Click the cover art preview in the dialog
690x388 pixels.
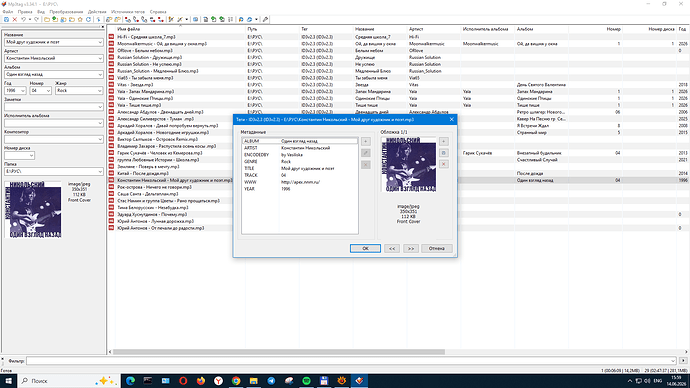[x=409, y=165]
